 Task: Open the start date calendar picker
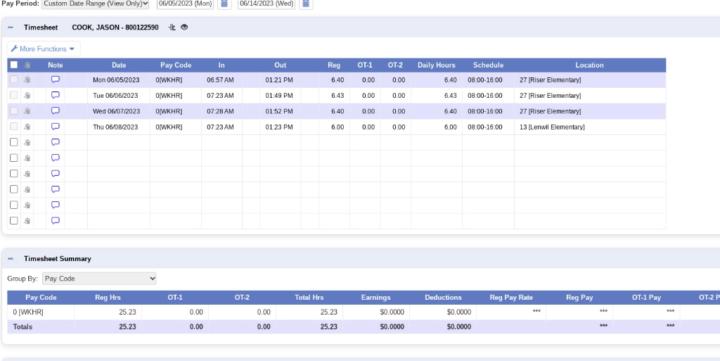[x=224, y=4]
